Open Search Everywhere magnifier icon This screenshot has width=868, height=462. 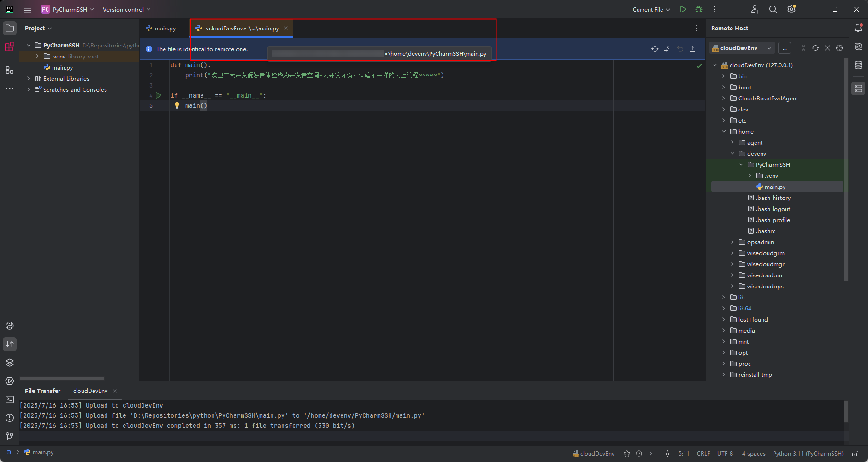[x=773, y=9]
